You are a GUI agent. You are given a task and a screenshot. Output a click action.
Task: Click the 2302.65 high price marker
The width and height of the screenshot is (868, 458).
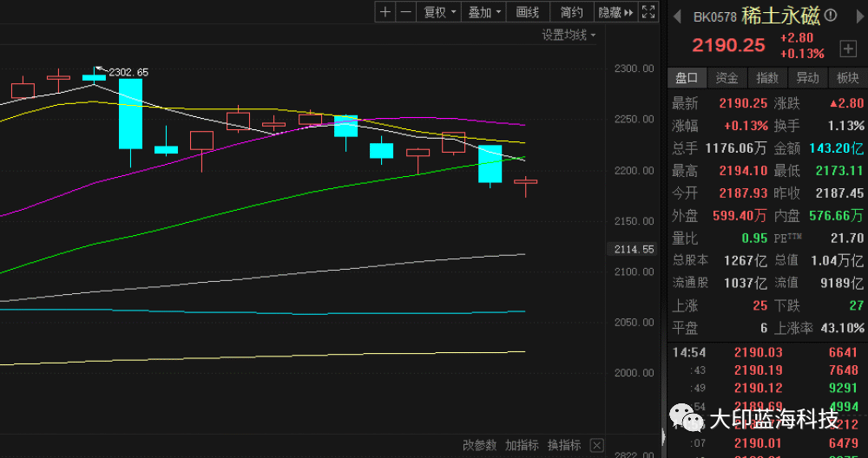point(128,72)
